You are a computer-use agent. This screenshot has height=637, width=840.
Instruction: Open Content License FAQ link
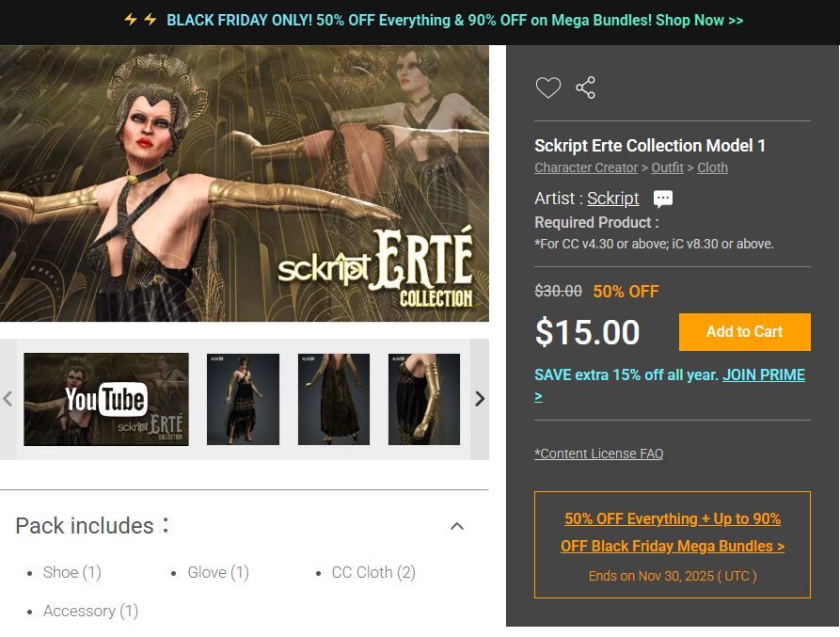point(599,454)
